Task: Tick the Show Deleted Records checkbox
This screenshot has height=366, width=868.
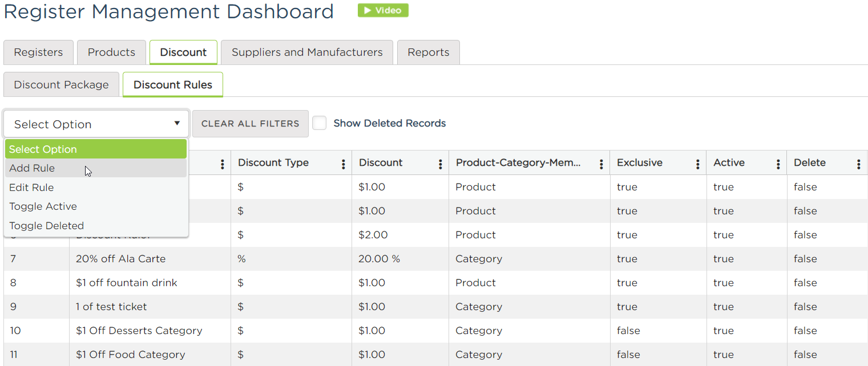Action: click(x=320, y=123)
